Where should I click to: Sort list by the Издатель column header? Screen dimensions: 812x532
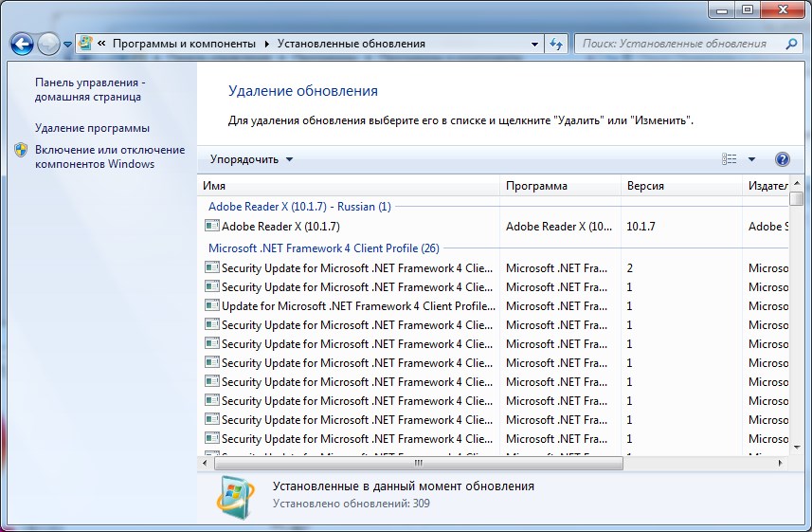(766, 186)
